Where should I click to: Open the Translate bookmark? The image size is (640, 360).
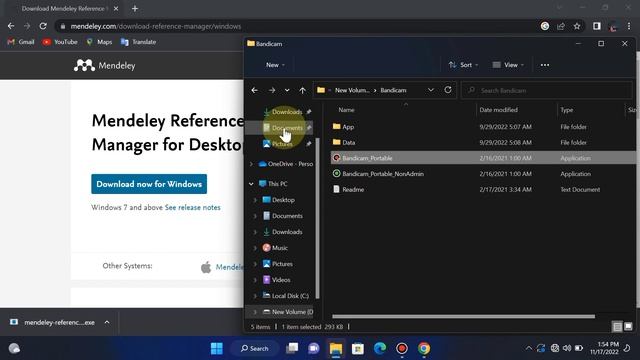[x=138, y=42]
